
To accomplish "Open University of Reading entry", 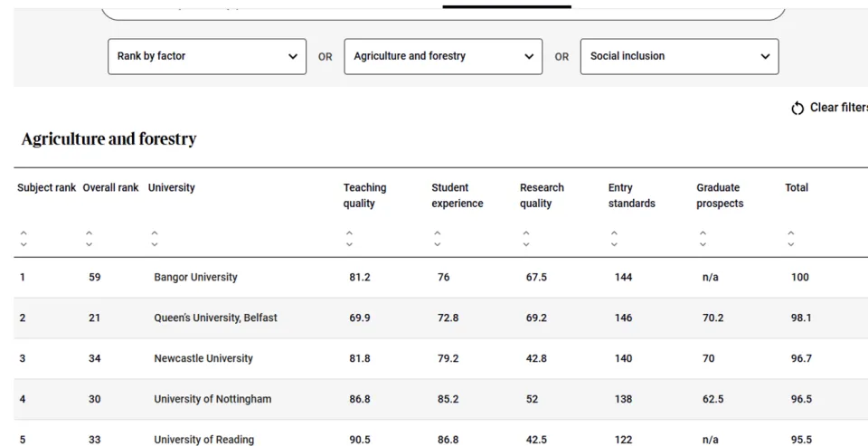I will click(203, 440).
